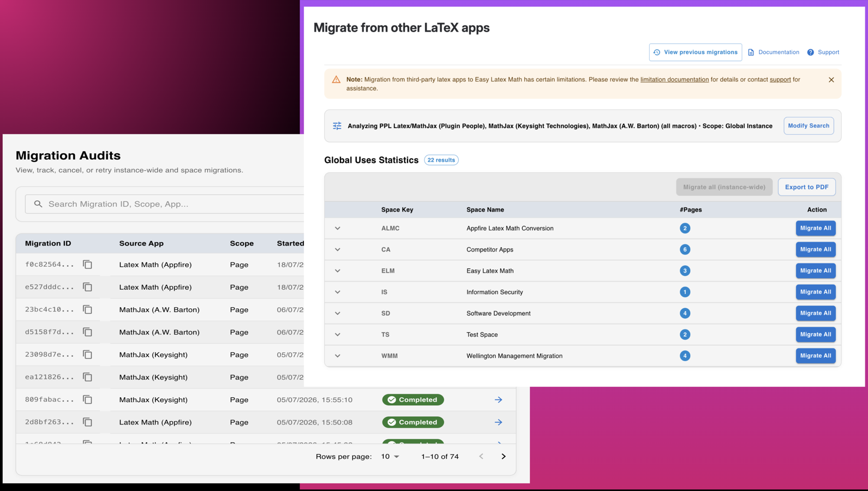This screenshot has width=868, height=491.
Task: Click the warning triangle icon in the note
Action: 336,80
